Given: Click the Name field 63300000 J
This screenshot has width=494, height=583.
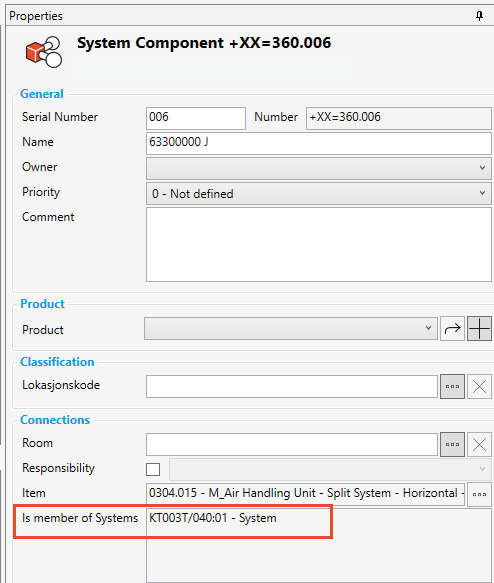Looking at the screenshot, I should click(319, 143).
